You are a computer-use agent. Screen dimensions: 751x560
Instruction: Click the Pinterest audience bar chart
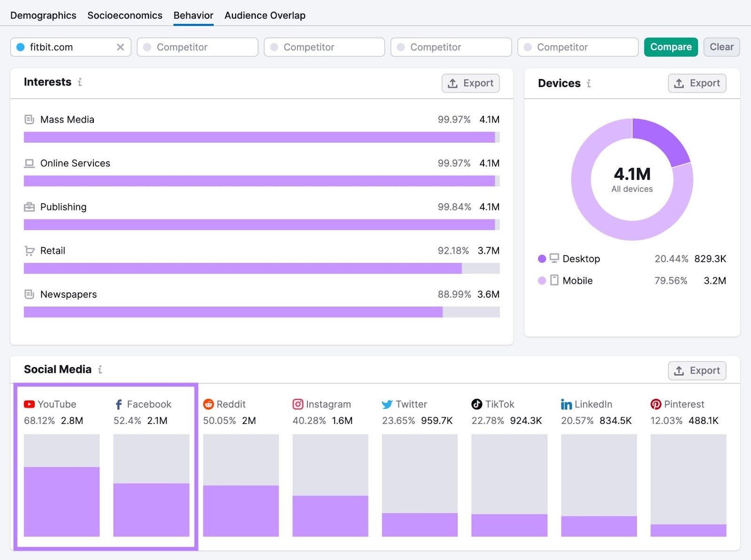(688, 485)
